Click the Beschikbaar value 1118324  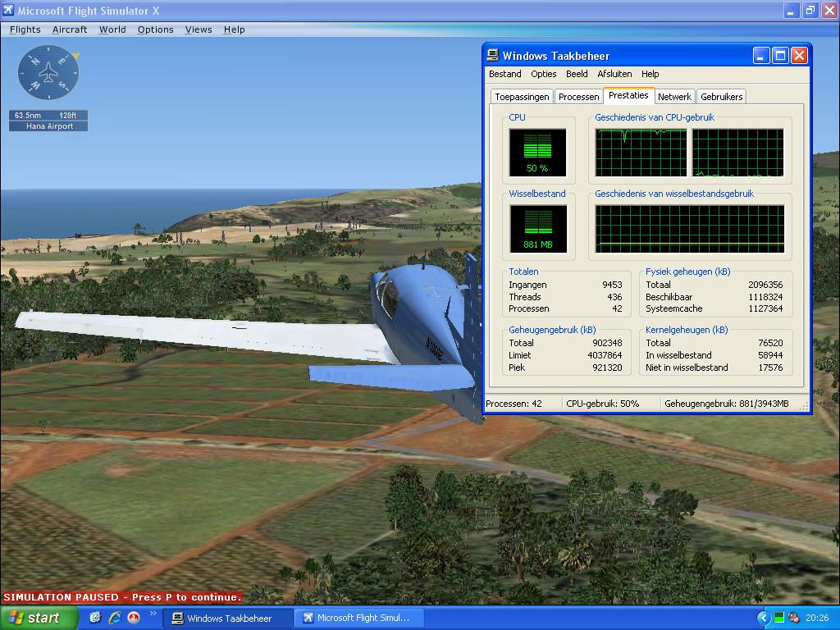tap(765, 297)
